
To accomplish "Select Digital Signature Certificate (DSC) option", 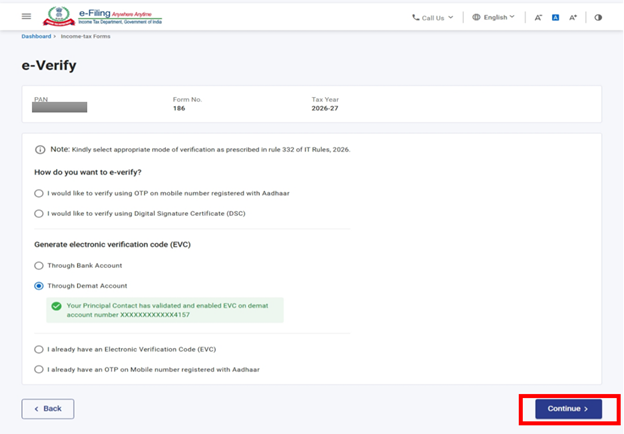I will pyautogui.click(x=39, y=213).
